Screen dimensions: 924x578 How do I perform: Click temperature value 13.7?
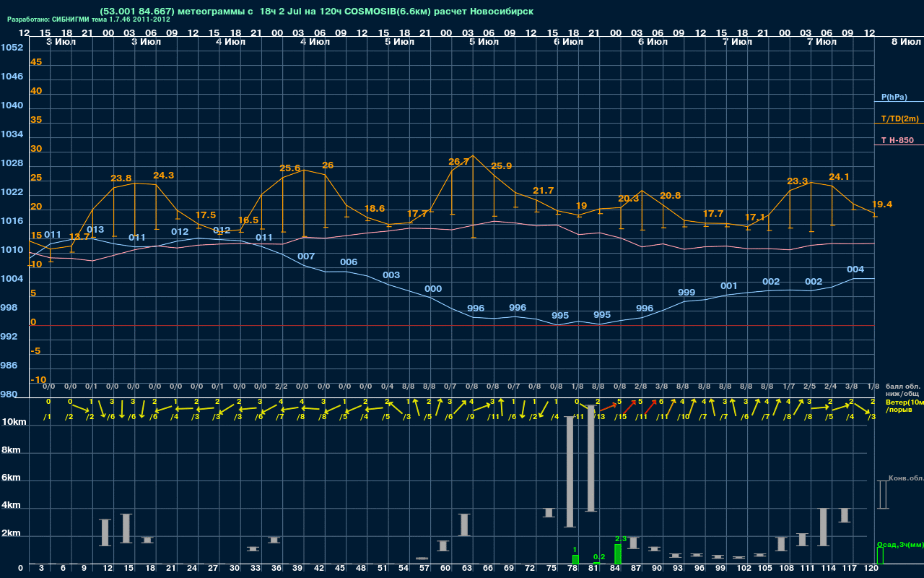click(x=79, y=237)
